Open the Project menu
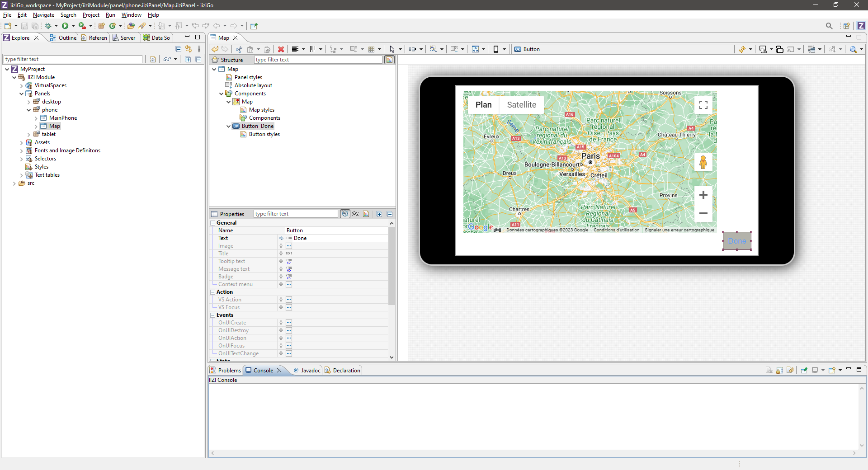The width and height of the screenshot is (868, 470). pos(90,15)
